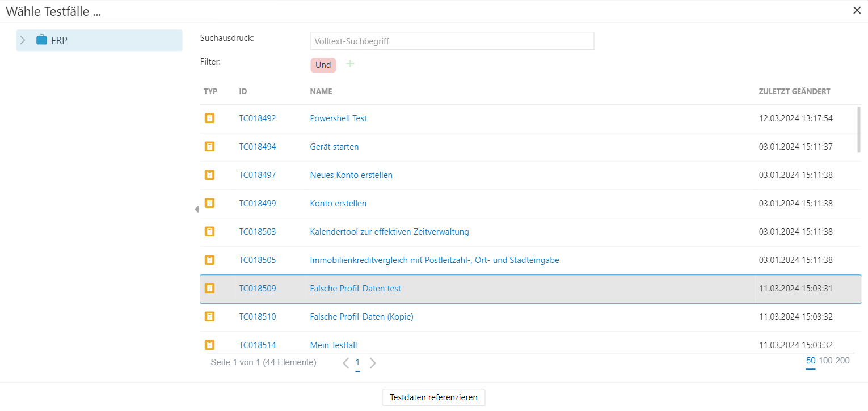Viewport: 868px width, 411px height.
Task: Click the test case icon in row TC018503
Action: pos(209,232)
